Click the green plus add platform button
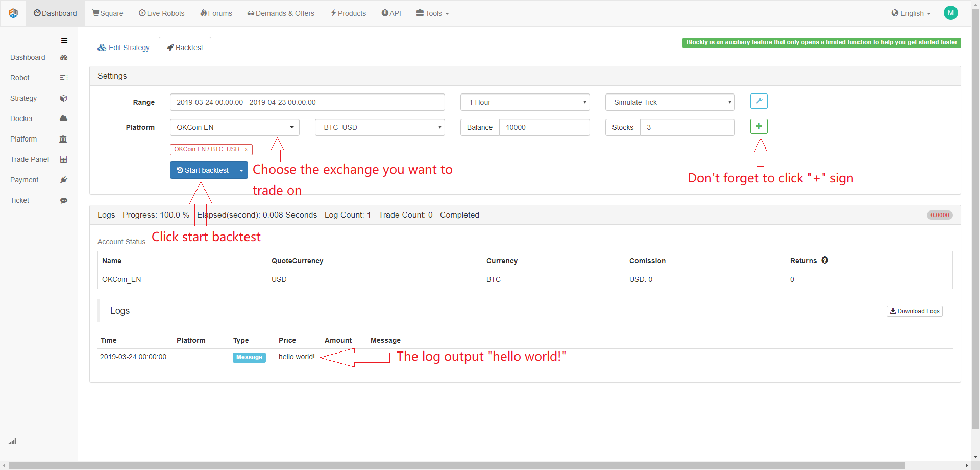 [759, 126]
